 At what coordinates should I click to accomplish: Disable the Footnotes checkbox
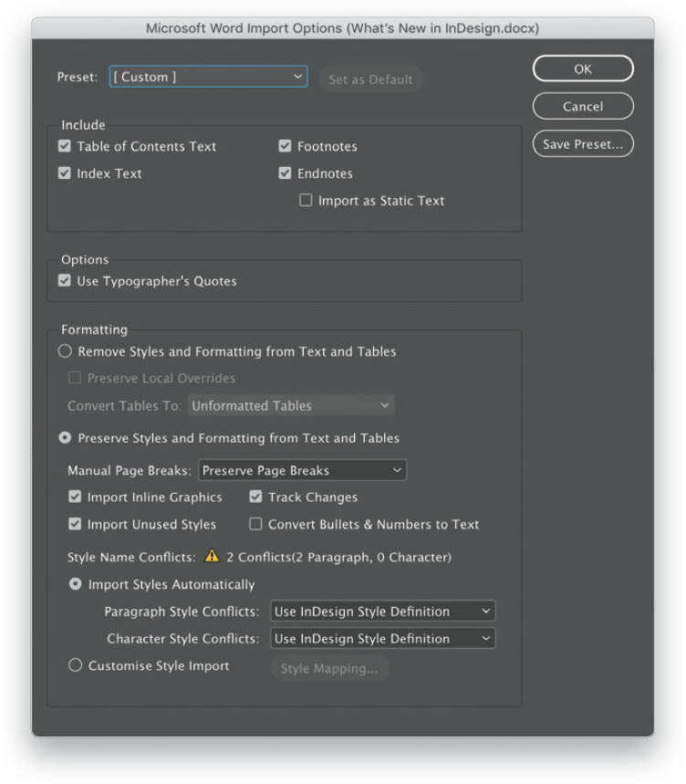coord(285,146)
